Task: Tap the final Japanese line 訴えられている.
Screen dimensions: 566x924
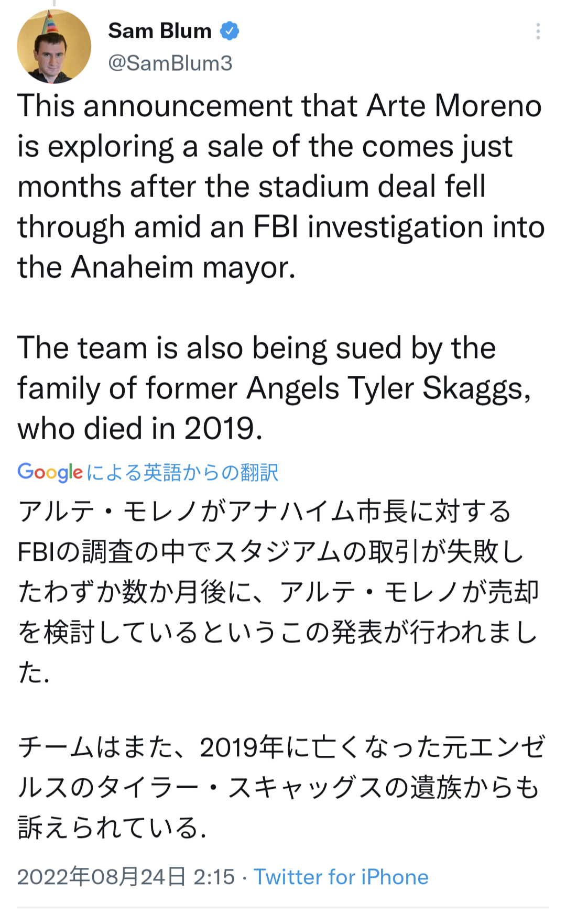Action: click(112, 828)
